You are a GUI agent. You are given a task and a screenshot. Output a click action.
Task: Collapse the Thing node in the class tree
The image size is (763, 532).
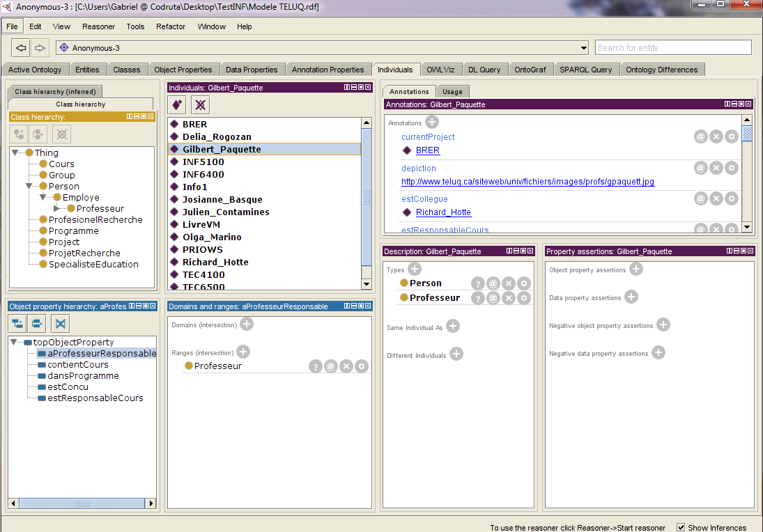click(15, 152)
